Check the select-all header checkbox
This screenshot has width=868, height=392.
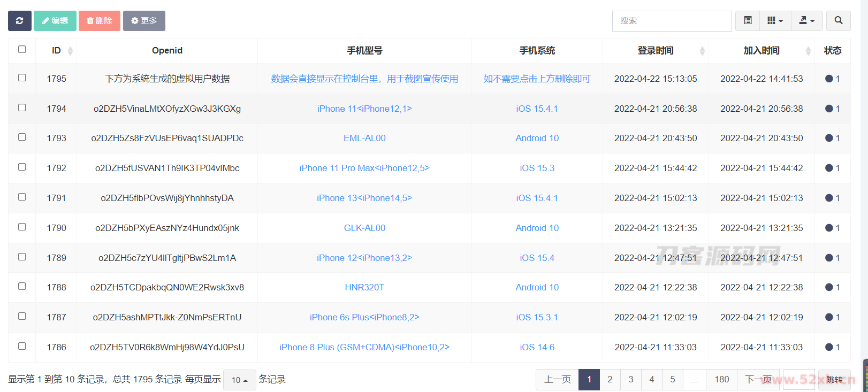tap(22, 50)
